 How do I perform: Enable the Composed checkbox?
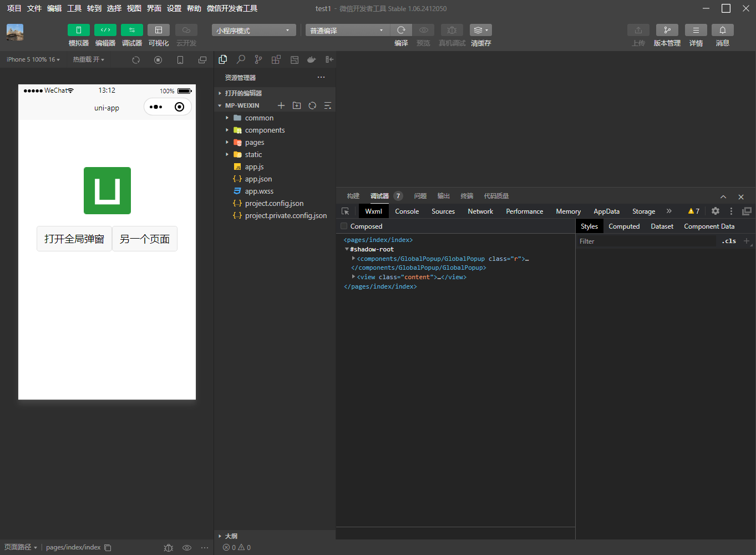(x=344, y=226)
